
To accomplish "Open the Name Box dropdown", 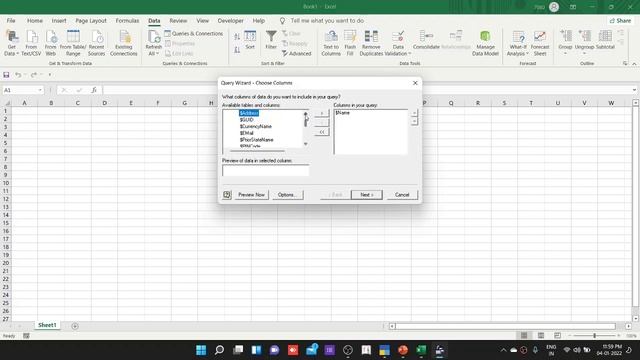I will point(40,90).
